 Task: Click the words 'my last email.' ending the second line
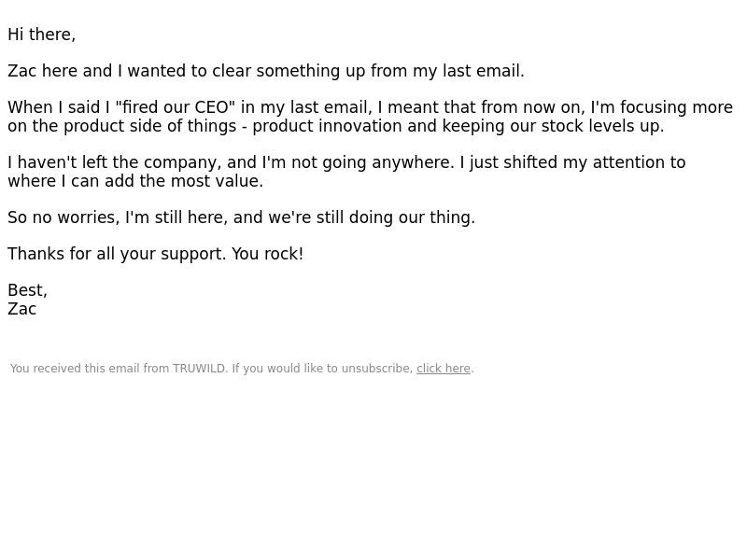point(469,71)
